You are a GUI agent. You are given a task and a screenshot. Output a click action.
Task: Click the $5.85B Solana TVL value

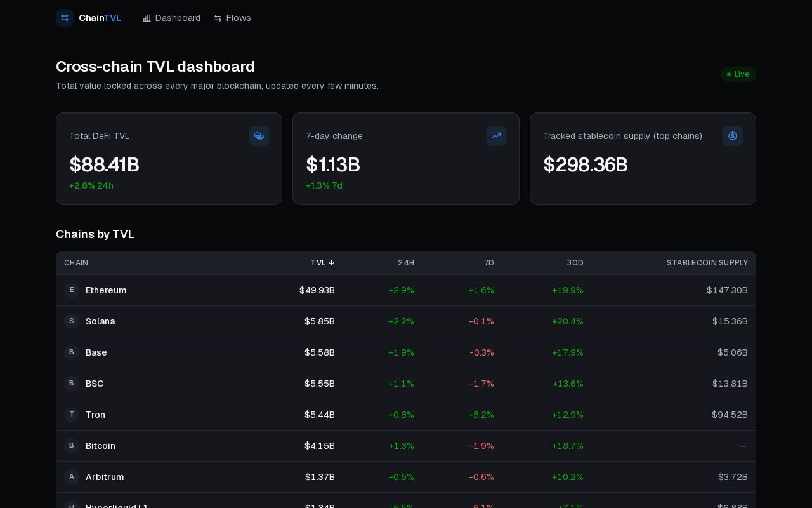[x=320, y=321]
